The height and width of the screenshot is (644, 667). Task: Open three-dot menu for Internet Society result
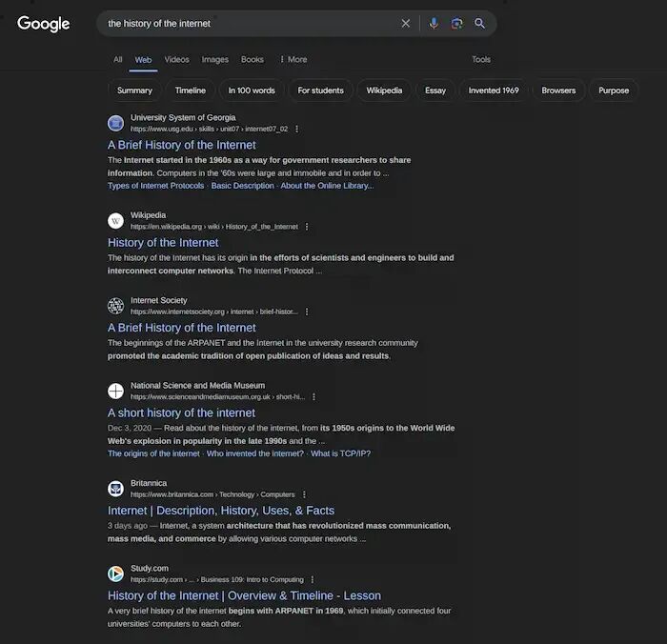[x=307, y=312]
